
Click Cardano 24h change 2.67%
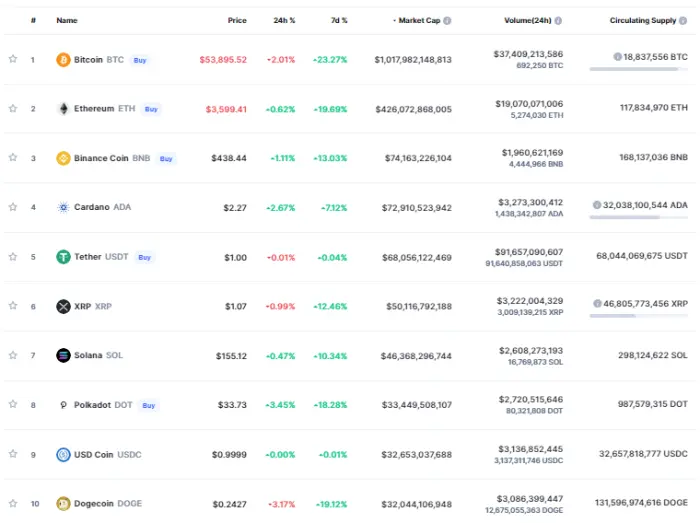coord(281,208)
